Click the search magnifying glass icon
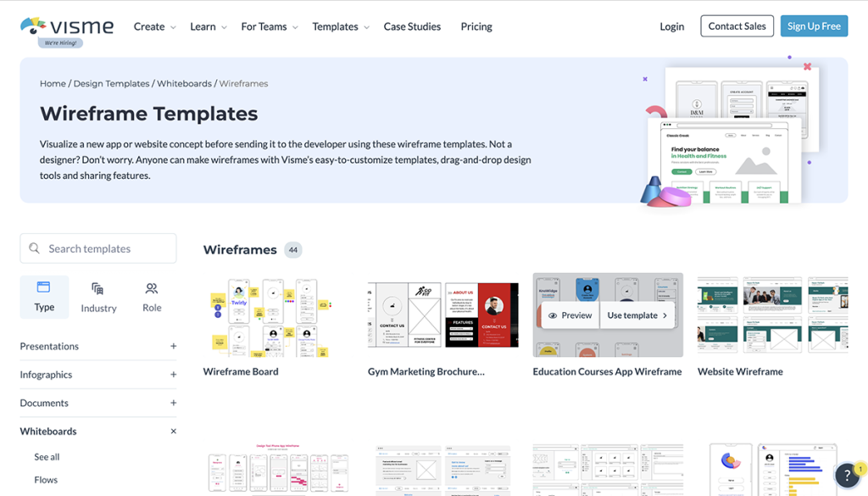 [x=34, y=248]
